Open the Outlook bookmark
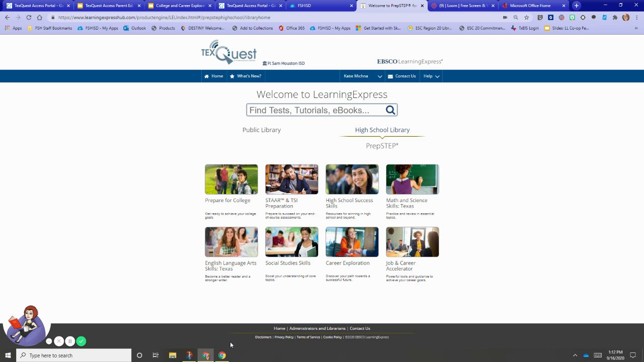This screenshot has height=362, width=644. (x=134, y=28)
